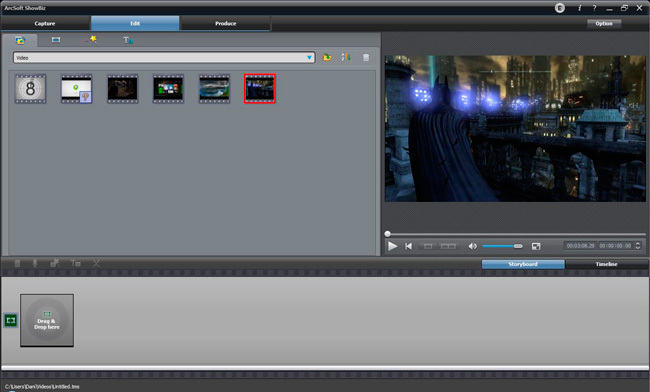Click the timecode stepper arrows

[638, 246]
